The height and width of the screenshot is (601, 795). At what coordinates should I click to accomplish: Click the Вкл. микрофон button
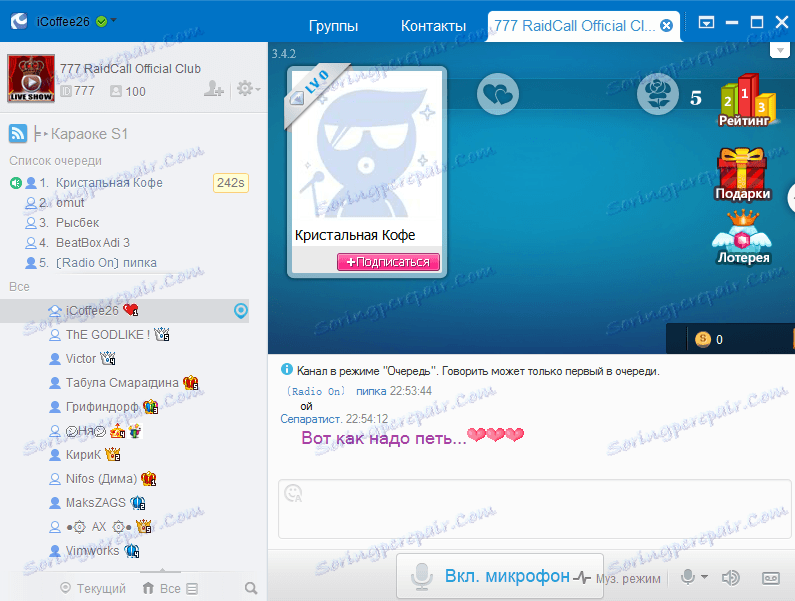(500, 576)
